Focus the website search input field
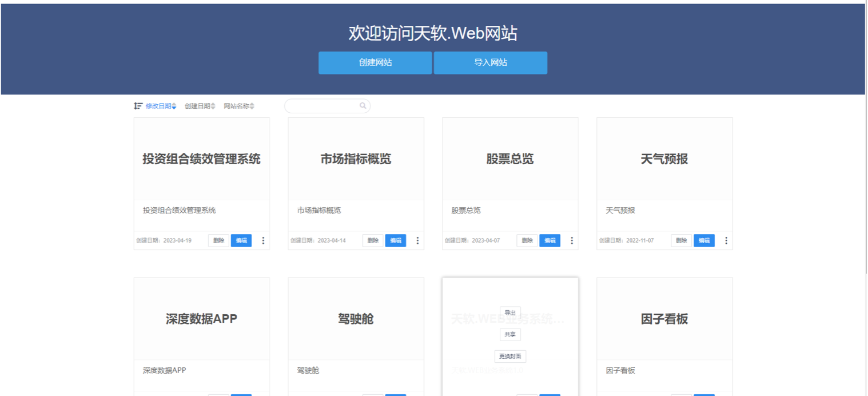Screen dimensions: 868x396 323,106
